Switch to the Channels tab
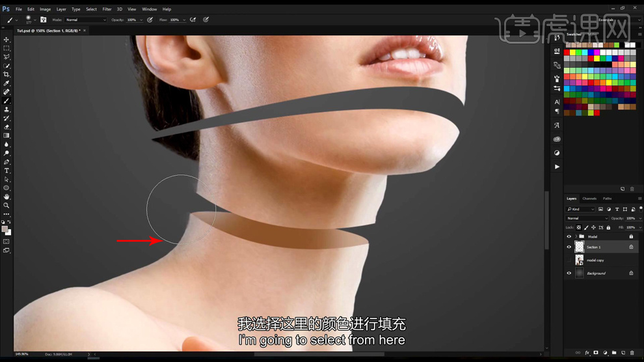 pos(589,199)
